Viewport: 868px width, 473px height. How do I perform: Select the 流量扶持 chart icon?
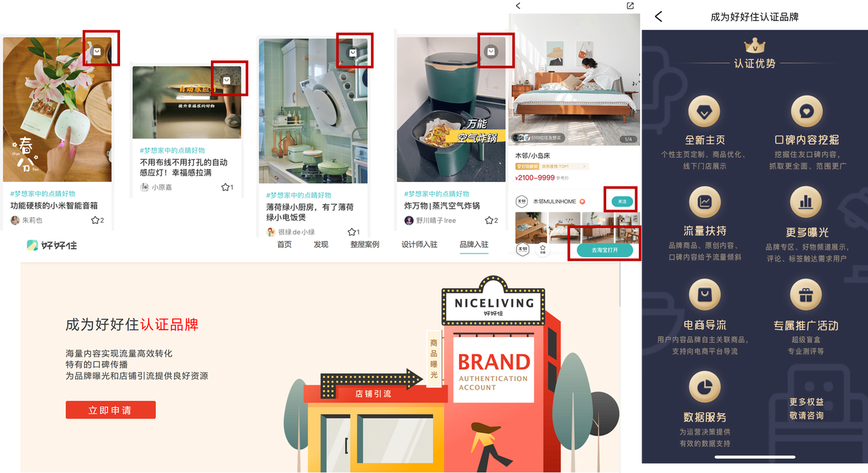coord(705,202)
